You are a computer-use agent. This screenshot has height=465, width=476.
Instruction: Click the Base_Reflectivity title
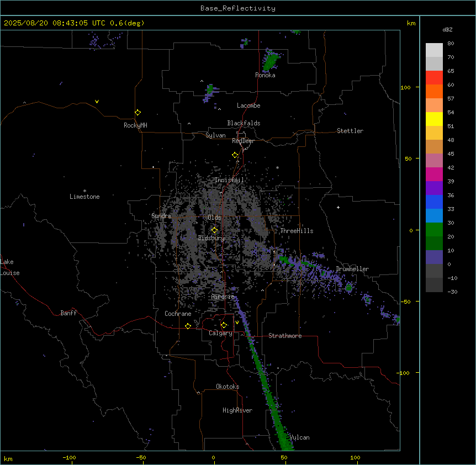pyautogui.click(x=238, y=8)
